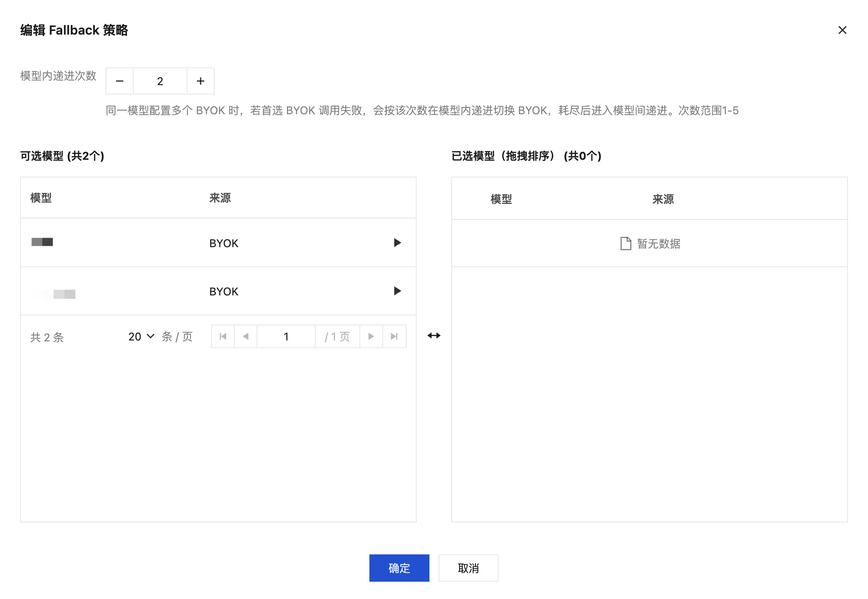Open the 20 items per page dropdown
Screen dimensions: 868x599
[141, 336]
